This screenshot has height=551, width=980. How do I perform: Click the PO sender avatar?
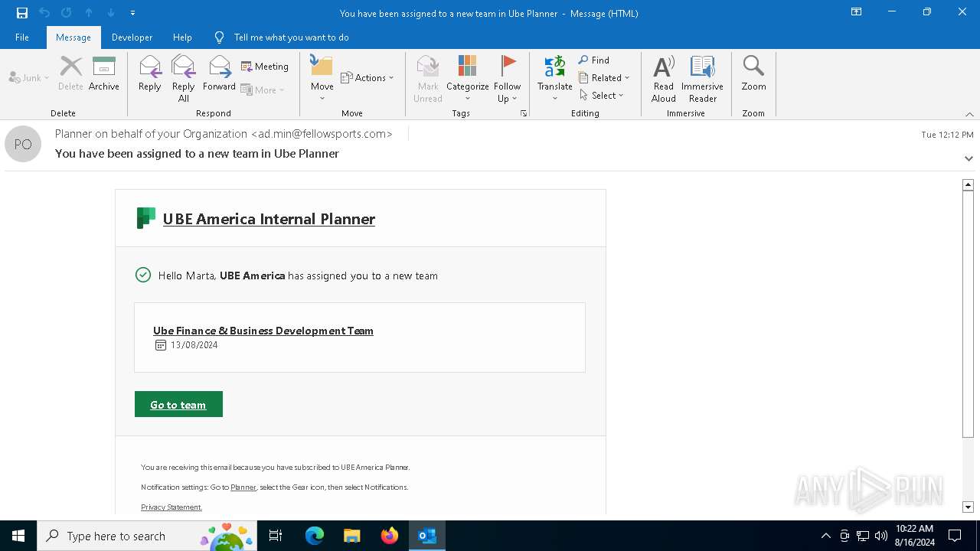point(23,144)
